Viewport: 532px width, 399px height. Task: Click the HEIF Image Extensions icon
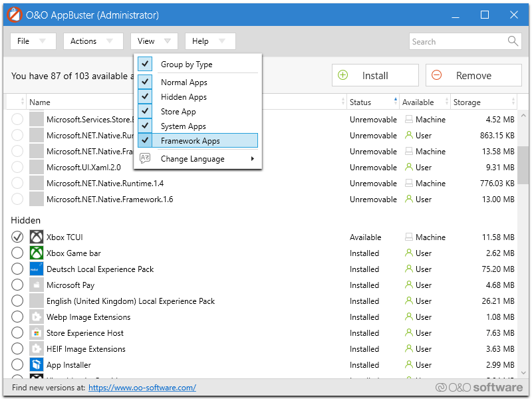pyautogui.click(x=37, y=348)
